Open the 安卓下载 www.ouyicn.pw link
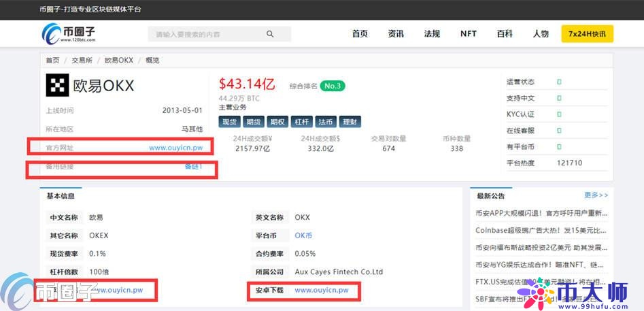This screenshot has width=644, height=311. (322, 290)
